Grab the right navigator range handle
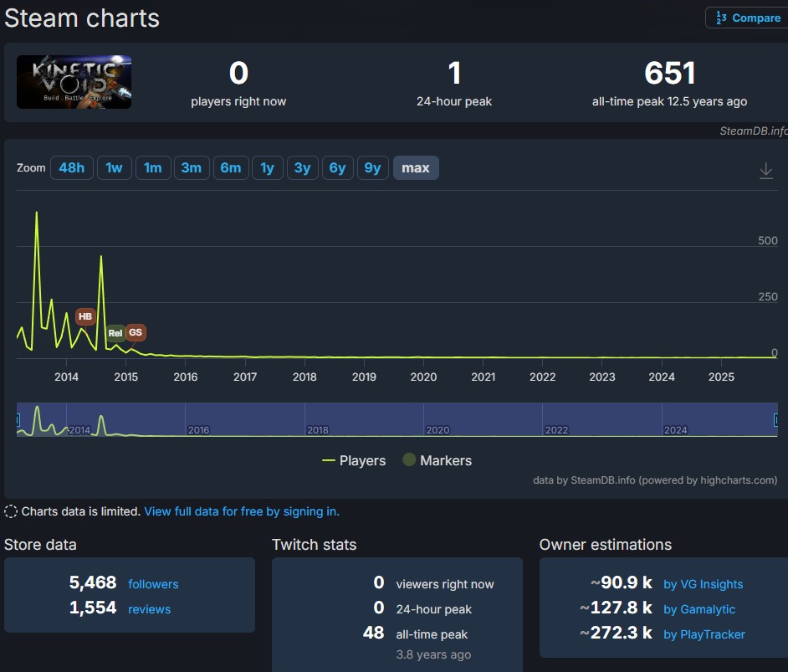This screenshot has width=788, height=672. click(x=775, y=419)
